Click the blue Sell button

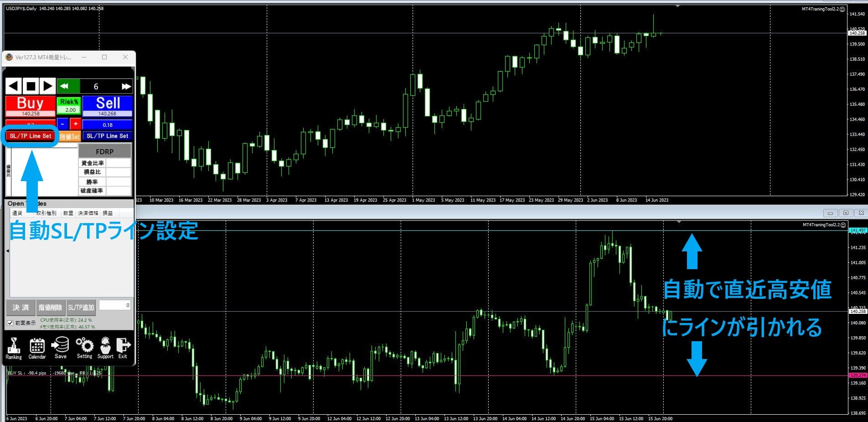coord(108,106)
